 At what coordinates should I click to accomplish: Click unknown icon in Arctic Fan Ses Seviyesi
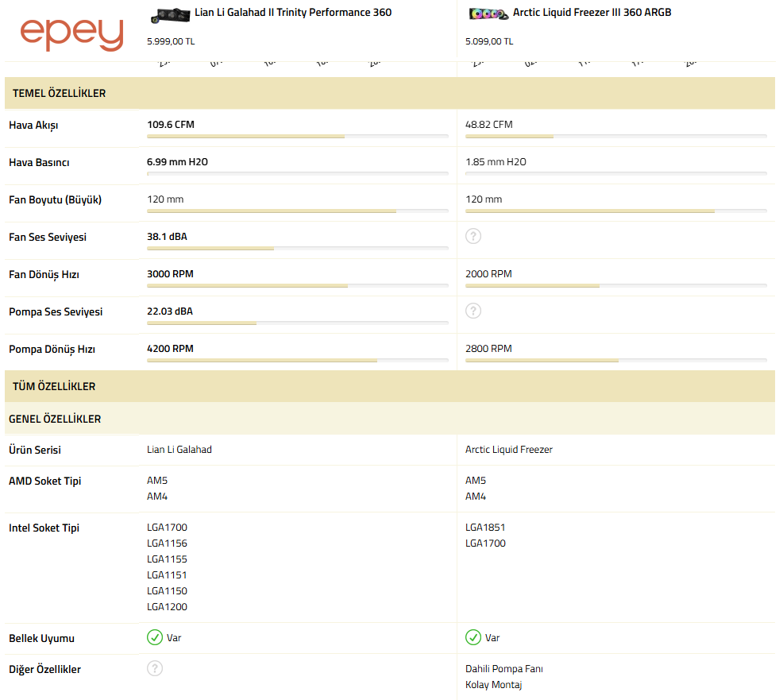pyautogui.click(x=473, y=236)
